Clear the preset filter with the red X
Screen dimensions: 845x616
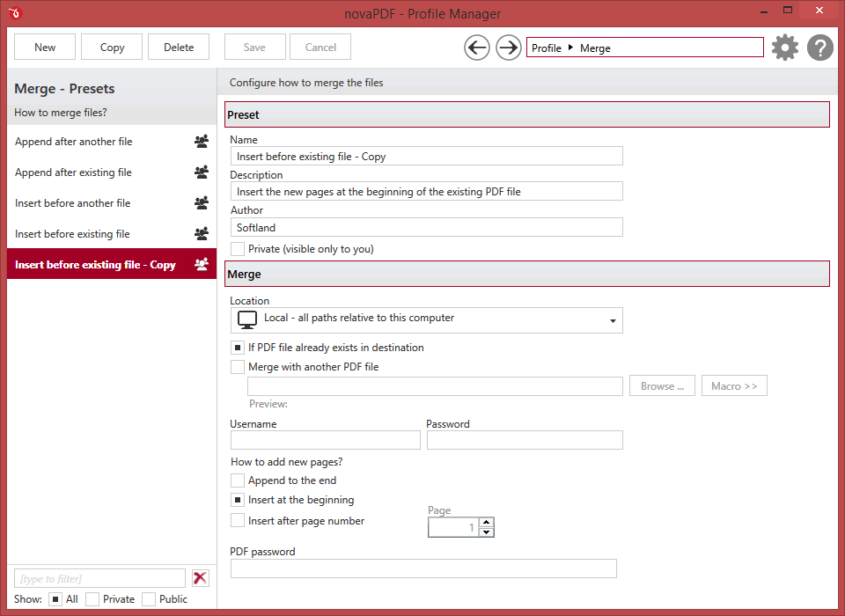(200, 578)
